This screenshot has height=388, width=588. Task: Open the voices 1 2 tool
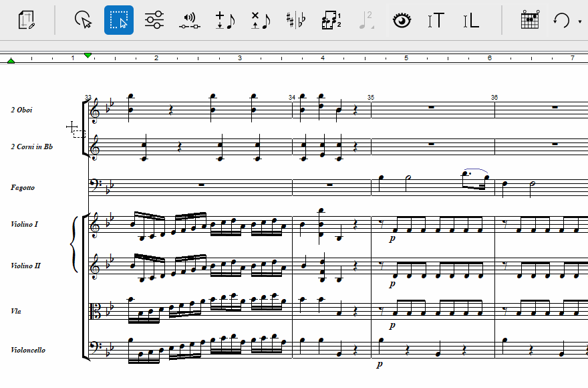(x=331, y=20)
